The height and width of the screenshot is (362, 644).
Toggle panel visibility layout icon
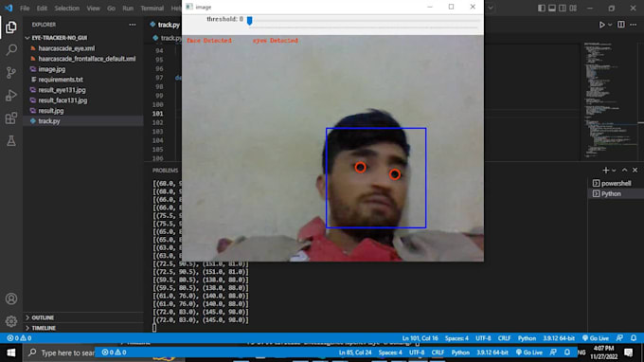(x=552, y=8)
